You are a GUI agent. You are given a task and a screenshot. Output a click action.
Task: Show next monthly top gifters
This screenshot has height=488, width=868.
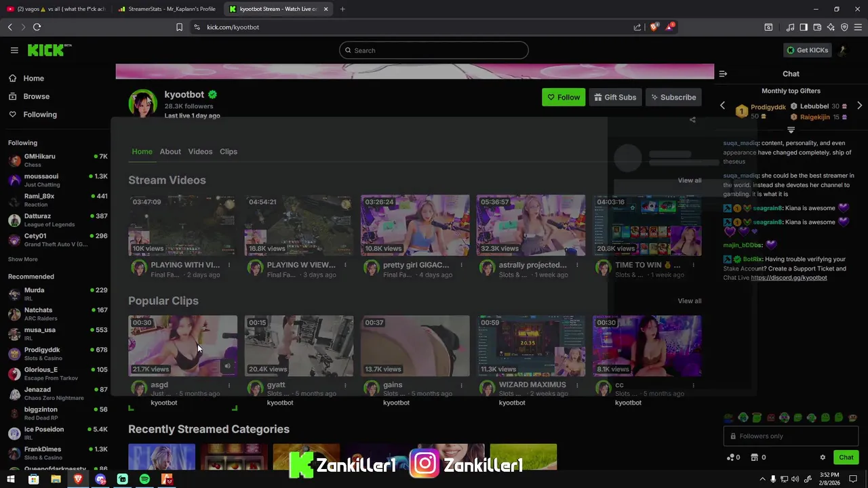coord(859,106)
